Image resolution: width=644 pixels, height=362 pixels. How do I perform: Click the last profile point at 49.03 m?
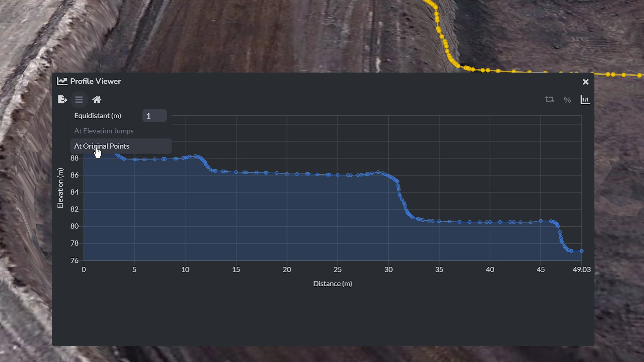[581, 251]
